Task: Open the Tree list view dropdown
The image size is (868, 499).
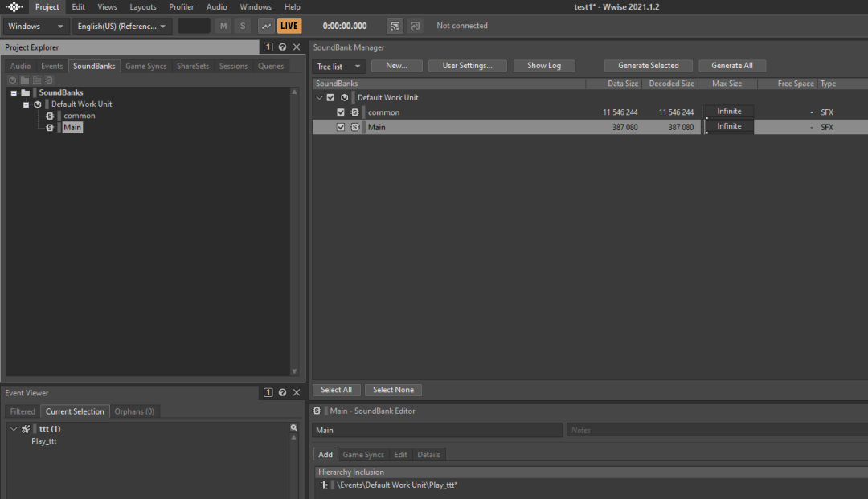Action: 339,67
